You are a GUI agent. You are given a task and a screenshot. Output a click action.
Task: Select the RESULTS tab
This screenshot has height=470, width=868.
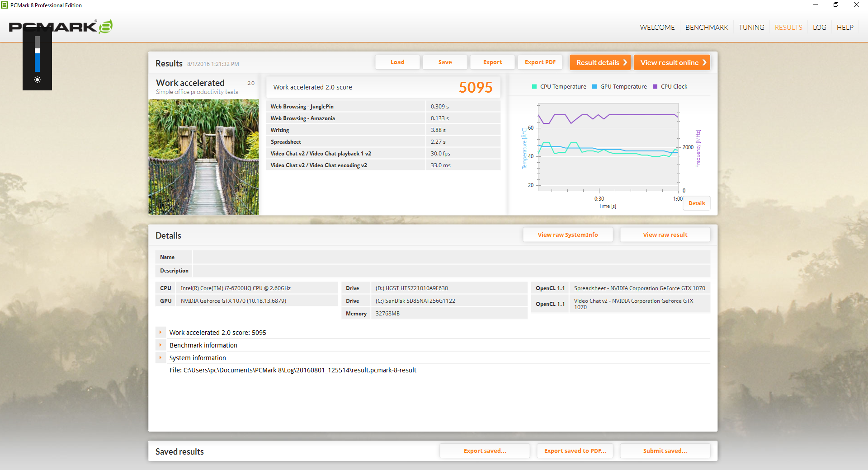[x=788, y=27]
